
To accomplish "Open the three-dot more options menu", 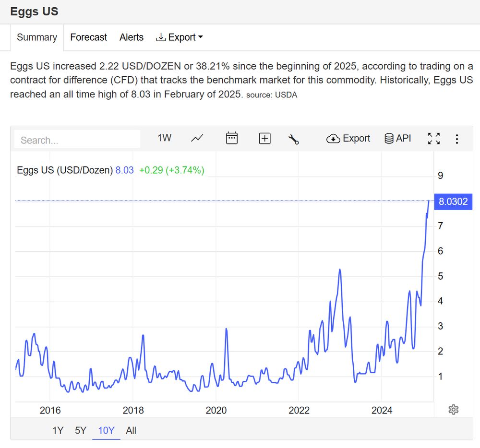I will (457, 139).
